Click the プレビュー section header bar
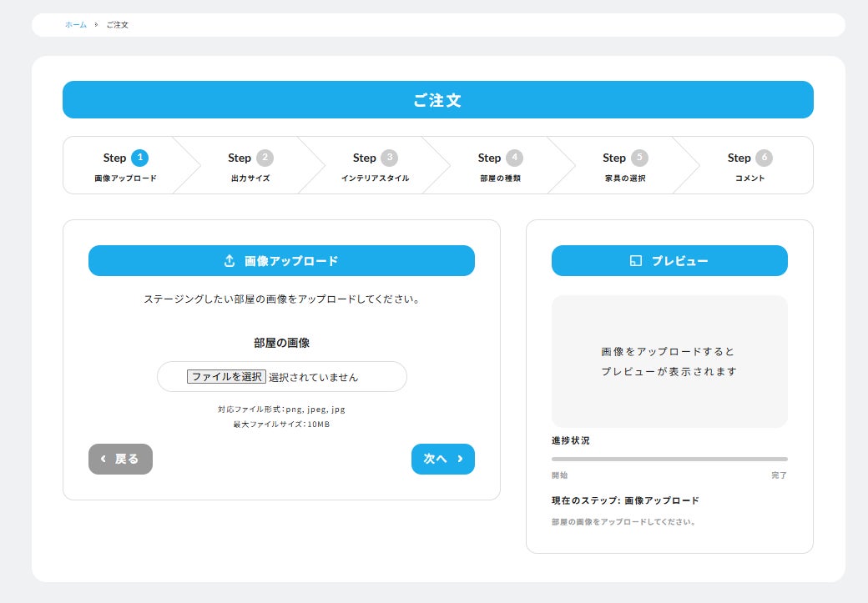This screenshot has width=868, height=603. point(669,260)
